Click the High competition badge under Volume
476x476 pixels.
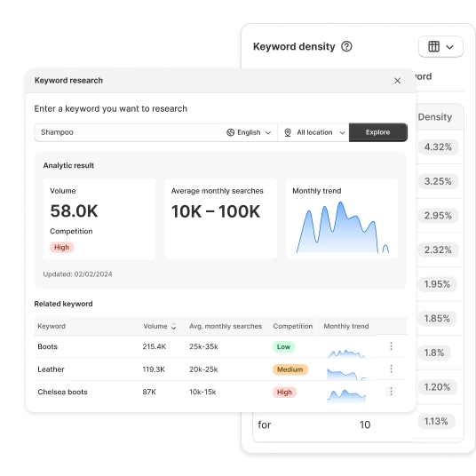click(x=61, y=247)
